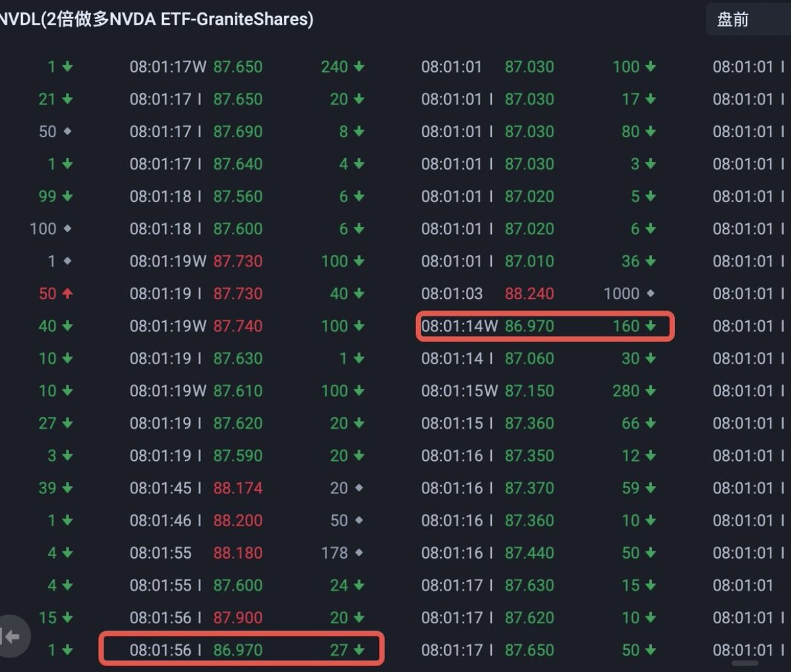Click the red price 88.240
Screen dimensions: 791x672
529,293
